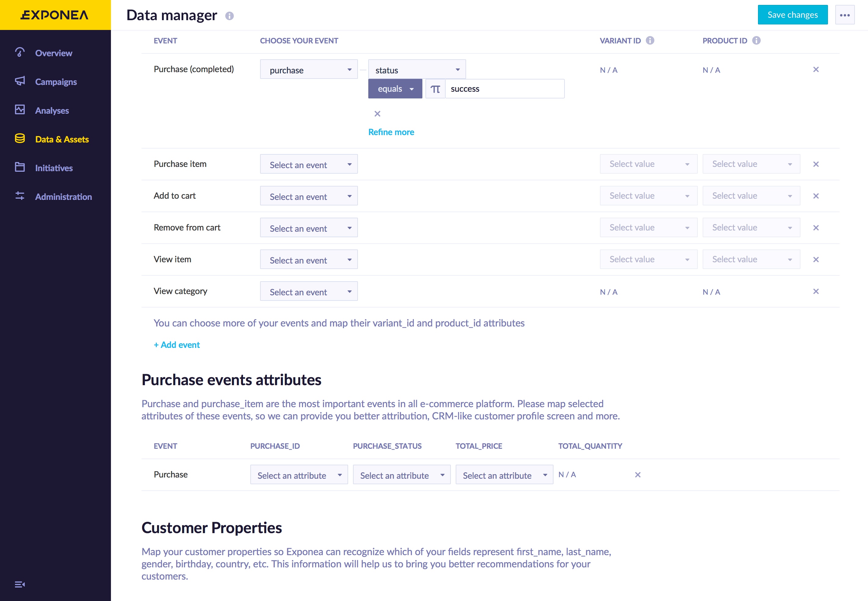Screen dimensions: 868x601
Task: Expand Add to cart event selector
Action: [x=308, y=196]
